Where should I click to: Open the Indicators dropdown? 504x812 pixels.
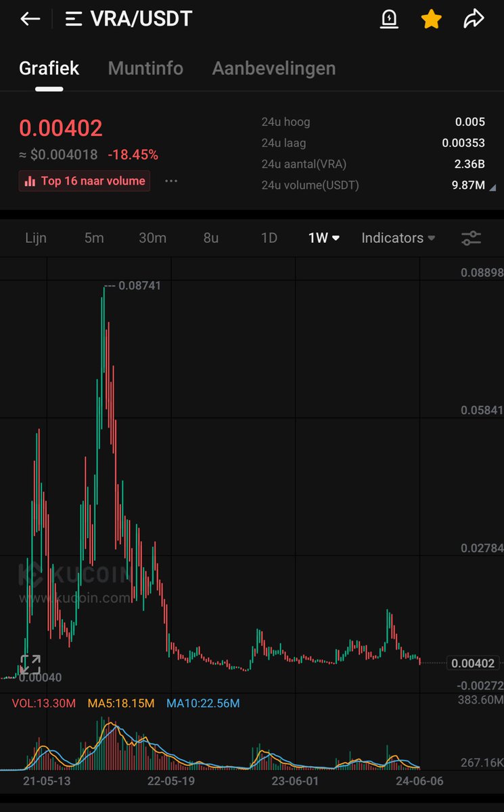[398, 238]
